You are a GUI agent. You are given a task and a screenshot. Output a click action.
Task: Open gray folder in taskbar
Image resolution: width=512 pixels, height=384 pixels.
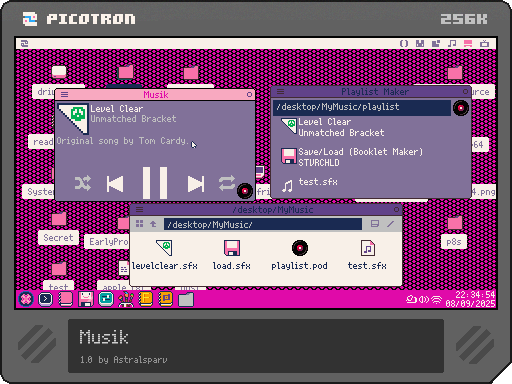[x=186, y=299]
